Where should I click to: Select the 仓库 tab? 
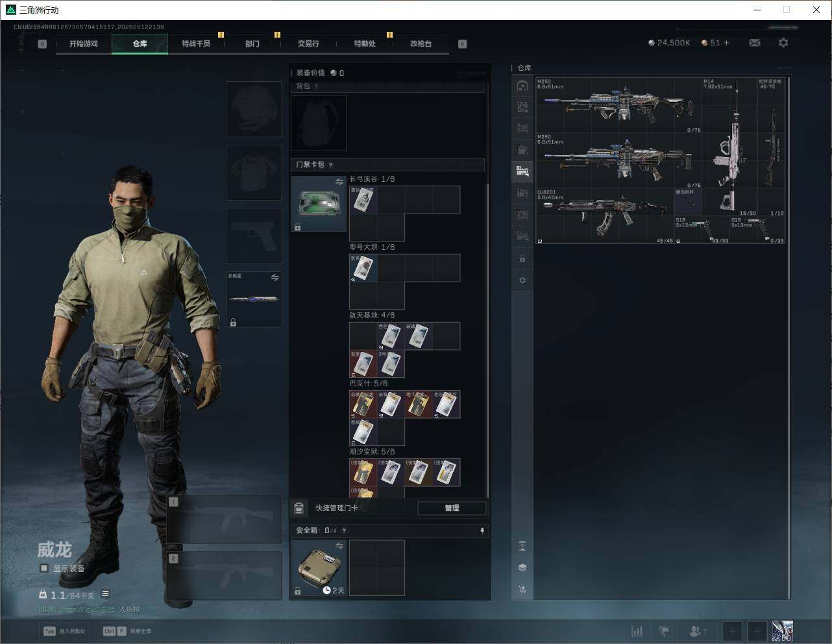pos(140,43)
